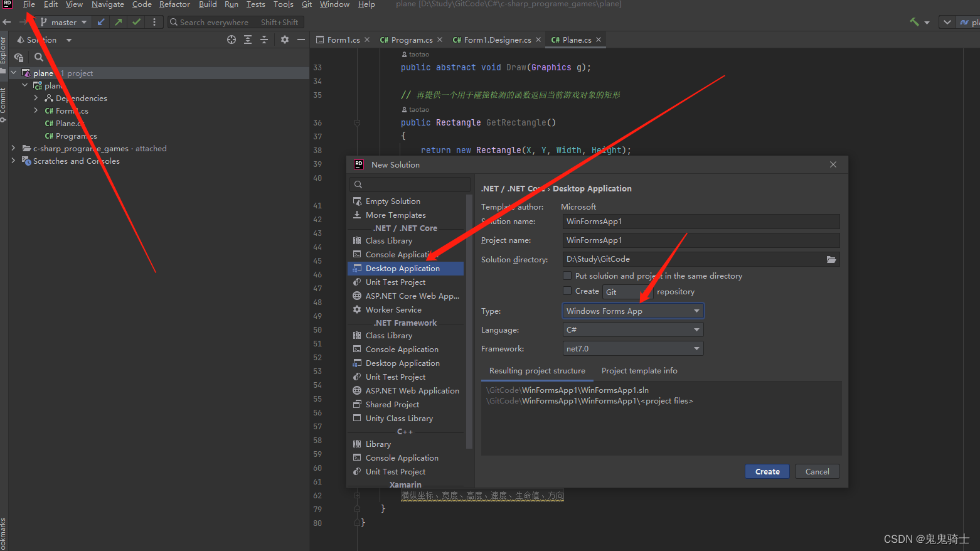Click the back navigation arrow
This screenshot has width=980, height=551.
[x=7, y=22]
